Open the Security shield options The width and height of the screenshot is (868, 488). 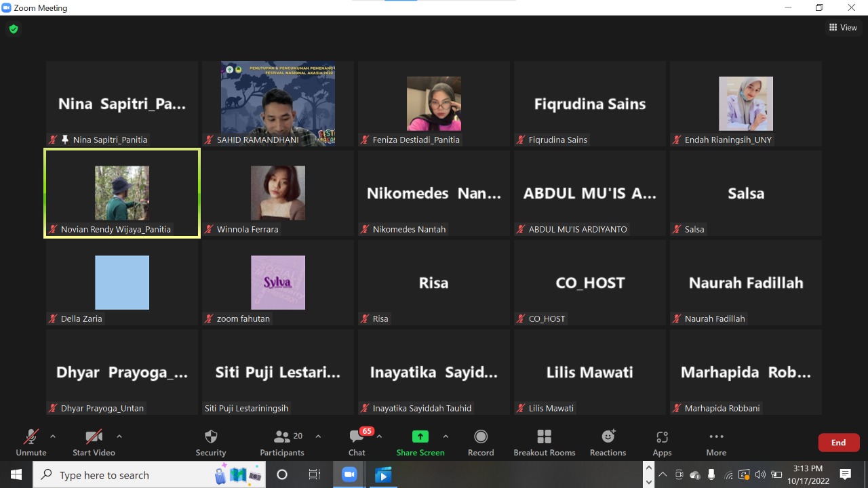click(211, 442)
